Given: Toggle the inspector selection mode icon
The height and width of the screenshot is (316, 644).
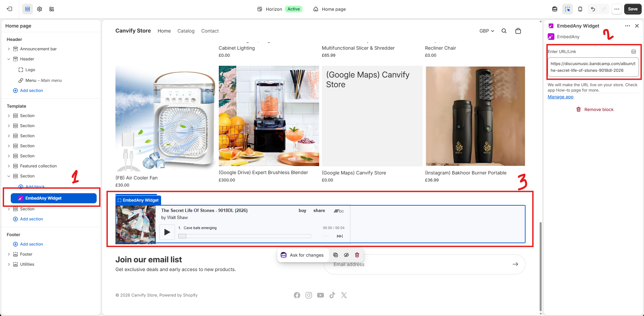Looking at the screenshot, I should pyautogui.click(x=567, y=9).
